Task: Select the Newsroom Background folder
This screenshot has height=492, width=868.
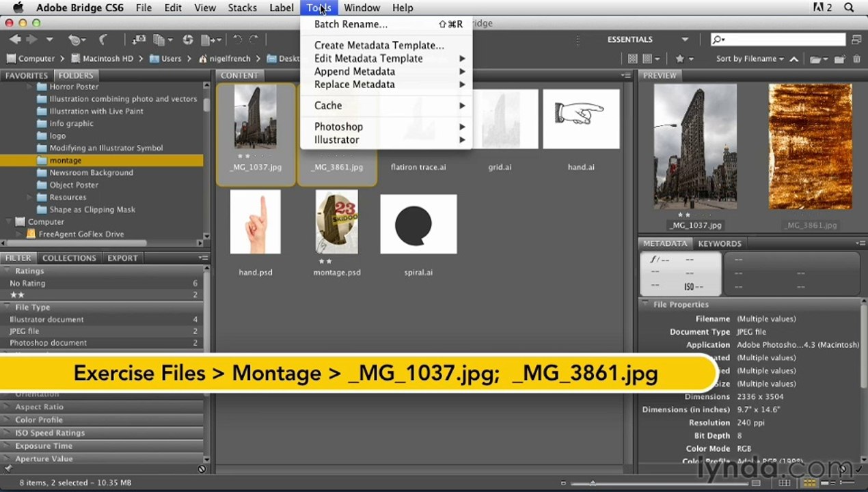Action: pyautogui.click(x=91, y=173)
